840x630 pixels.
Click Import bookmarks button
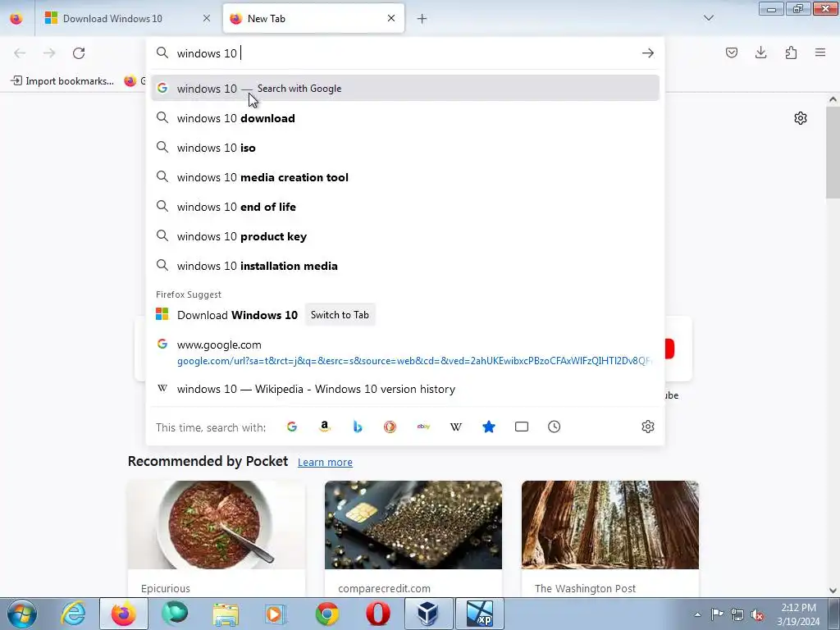[x=62, y=81]
